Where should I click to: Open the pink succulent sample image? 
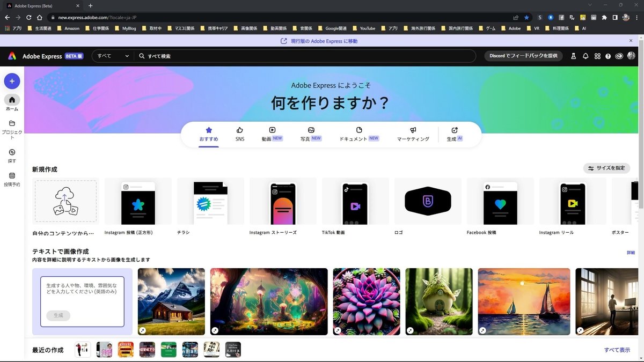click(367, 301)
